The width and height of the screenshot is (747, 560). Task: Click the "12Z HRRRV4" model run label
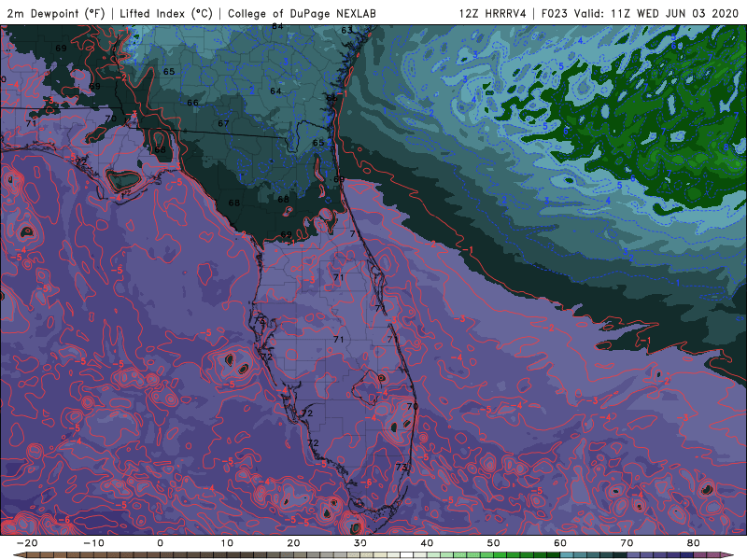[493, 13]
